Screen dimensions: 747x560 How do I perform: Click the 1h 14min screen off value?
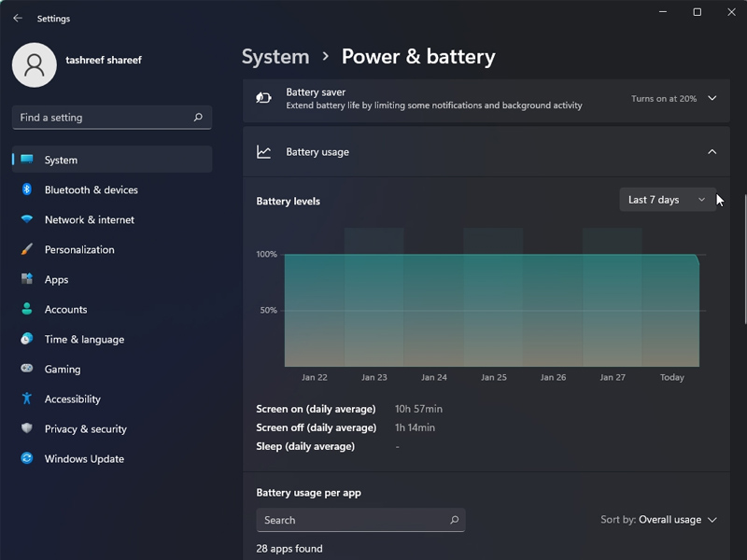point(415,427)
